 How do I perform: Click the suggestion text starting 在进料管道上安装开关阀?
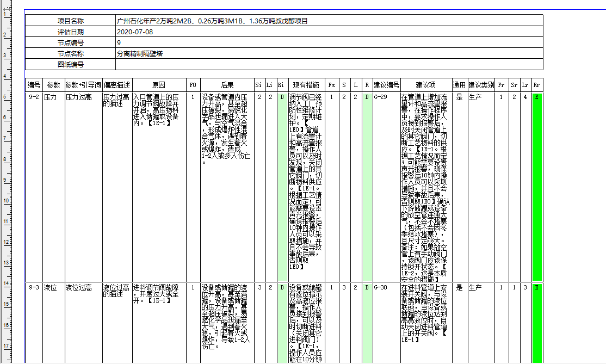(424, 313)
